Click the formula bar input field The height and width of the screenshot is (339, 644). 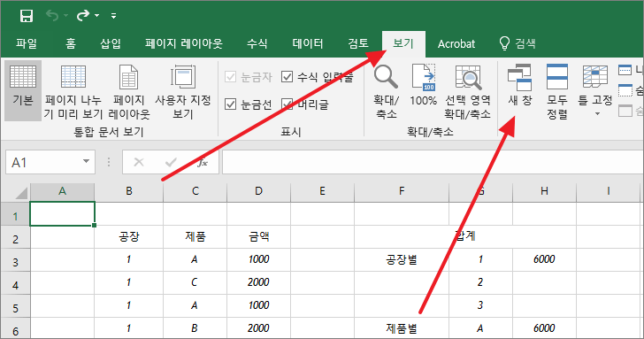pos(433,162)
